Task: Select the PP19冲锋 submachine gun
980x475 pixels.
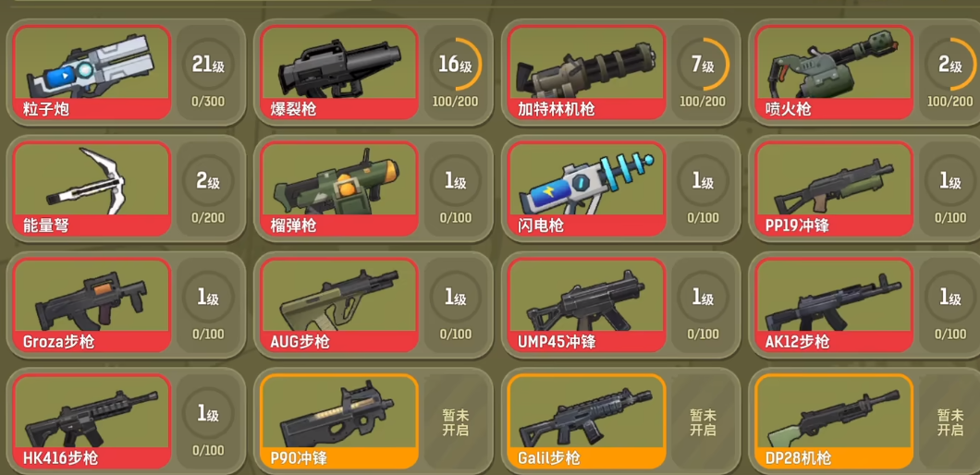Action: point(834,189)
